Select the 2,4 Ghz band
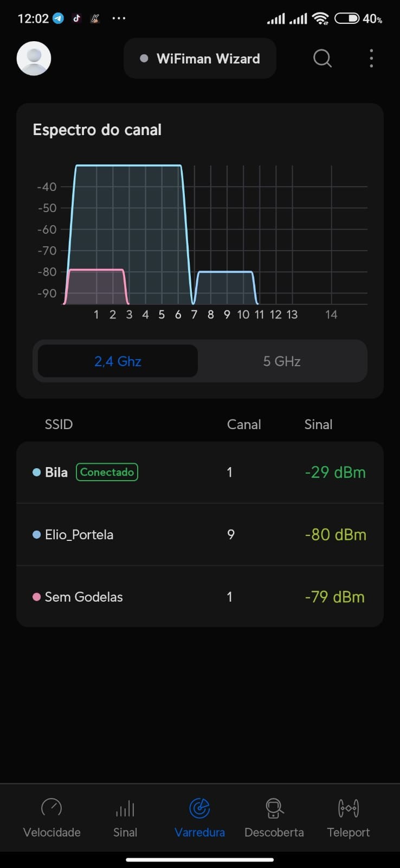 (118, 361)
